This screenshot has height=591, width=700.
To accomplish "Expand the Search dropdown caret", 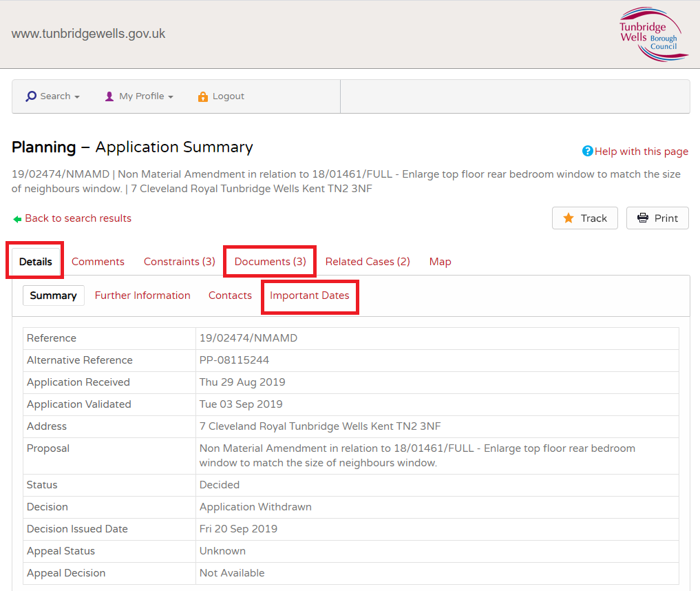I will click(x=77, y=97).
